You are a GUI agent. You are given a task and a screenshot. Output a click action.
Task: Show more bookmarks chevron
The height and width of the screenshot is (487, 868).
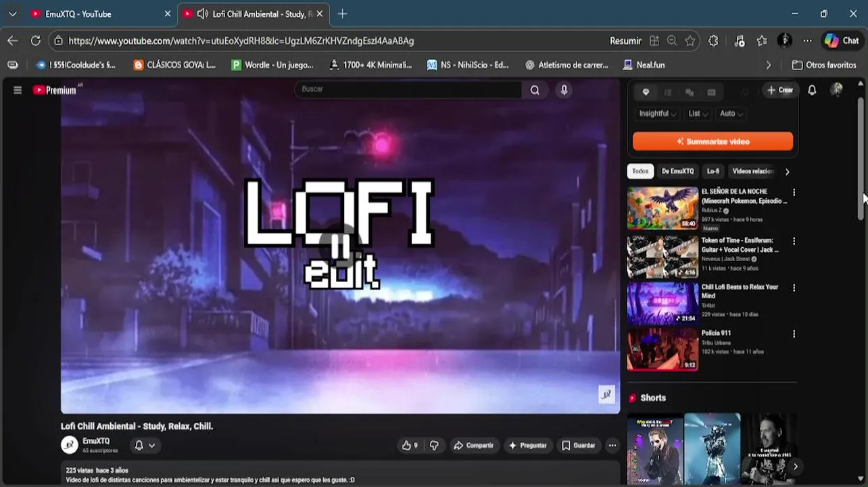(768, 65)
